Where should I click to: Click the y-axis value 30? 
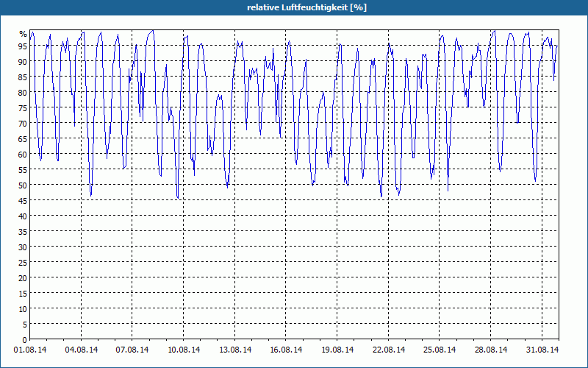pos(23,247)
